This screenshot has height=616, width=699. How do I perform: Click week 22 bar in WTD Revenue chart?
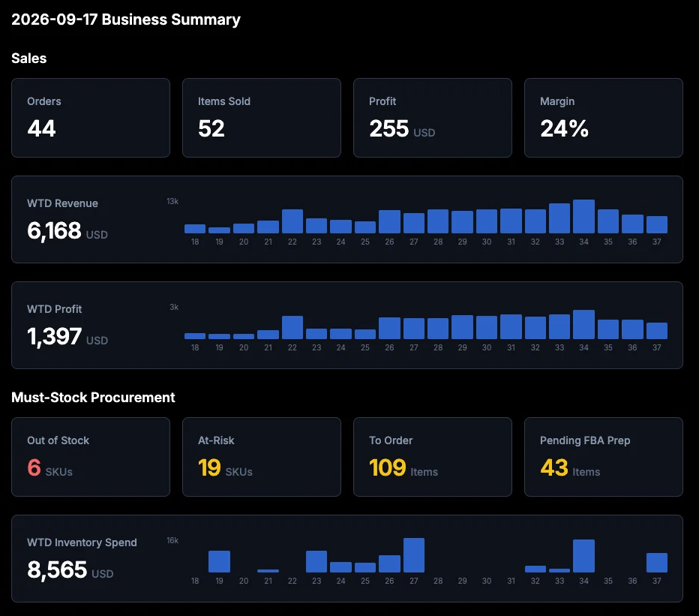(x=292, y=221)
